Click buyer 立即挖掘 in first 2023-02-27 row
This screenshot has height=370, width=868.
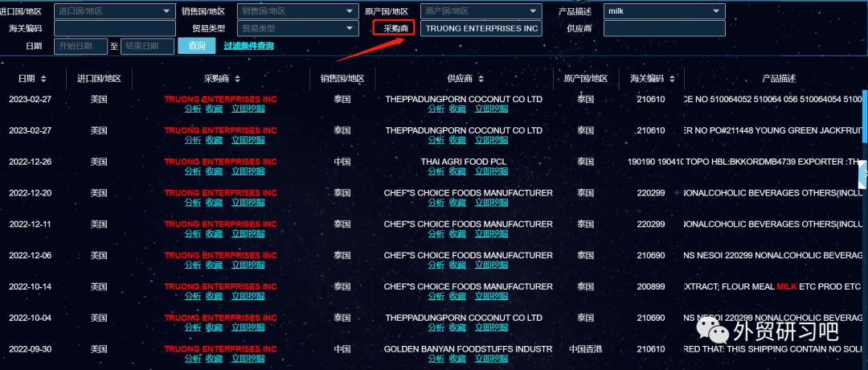tap(248, 109)
